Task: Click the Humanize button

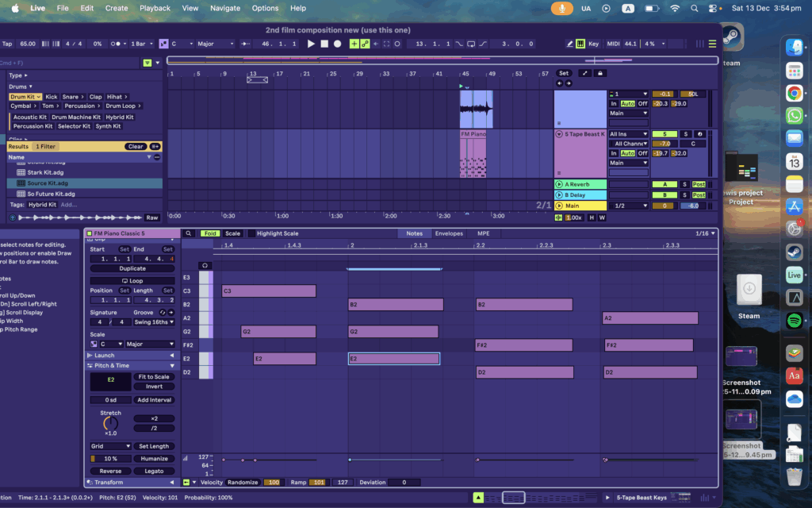Action: [154, 459]
